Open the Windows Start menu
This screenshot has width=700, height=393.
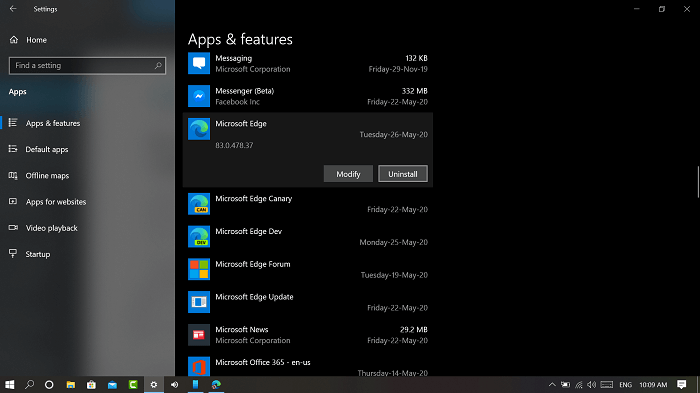[x=9, y=385]
